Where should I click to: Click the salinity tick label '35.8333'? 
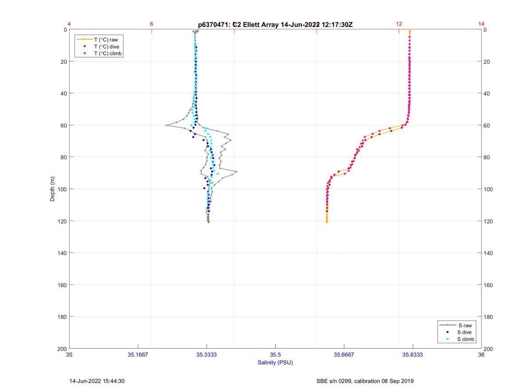[x=413, y=355]
